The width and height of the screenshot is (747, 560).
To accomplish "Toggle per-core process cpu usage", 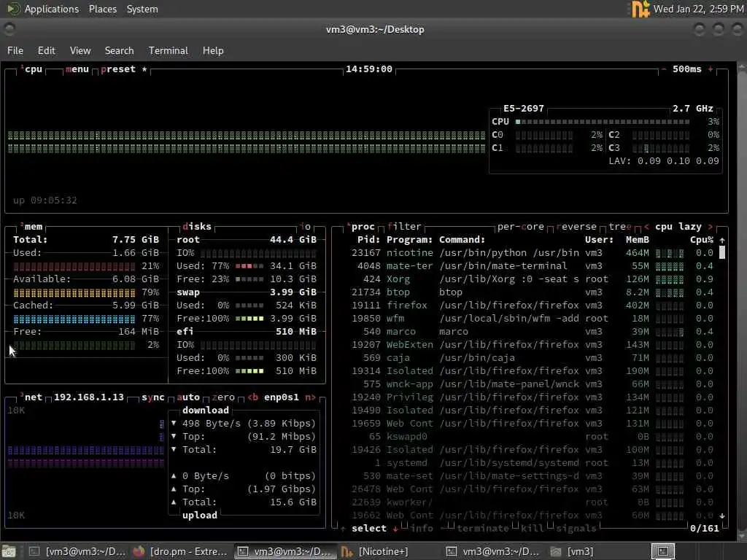I will [x=521, y=227].
